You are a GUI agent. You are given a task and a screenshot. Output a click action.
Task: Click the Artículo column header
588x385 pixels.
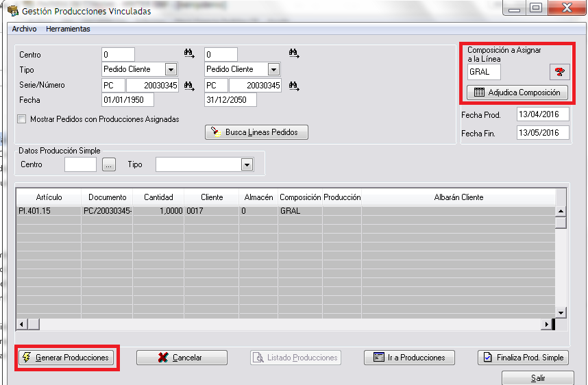pyautogui.click(x=49, y=197)
